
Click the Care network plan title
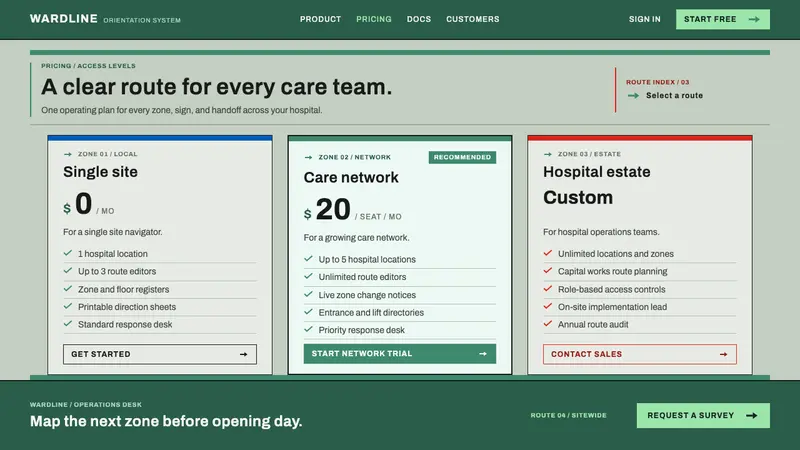pos(351,178)
